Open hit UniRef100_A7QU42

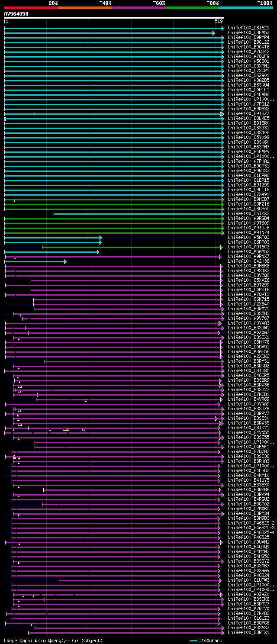(x=248, y=52)
